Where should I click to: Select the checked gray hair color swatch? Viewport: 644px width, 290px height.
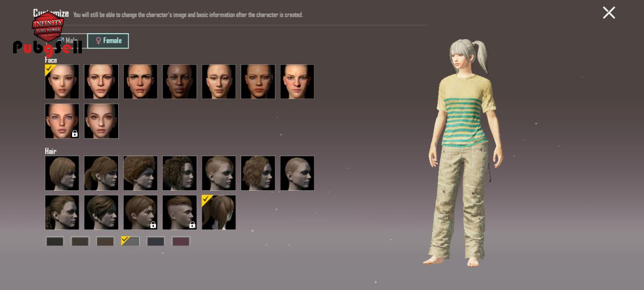130,242
